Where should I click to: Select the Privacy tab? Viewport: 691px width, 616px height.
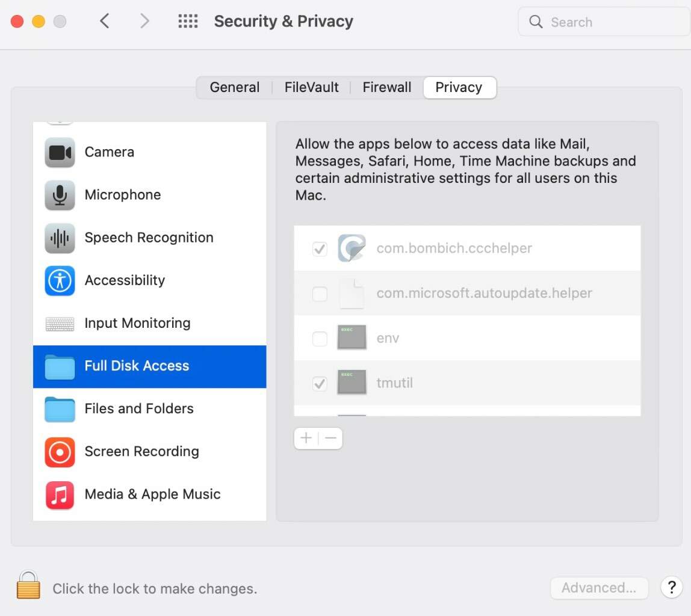pyautogui.click(x=459, y=87)
